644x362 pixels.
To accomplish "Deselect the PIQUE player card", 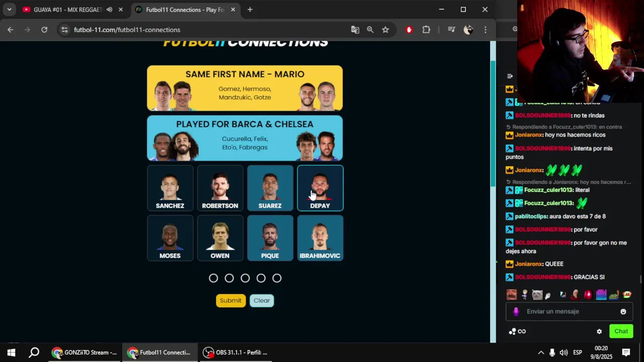I will click(270, 238).
